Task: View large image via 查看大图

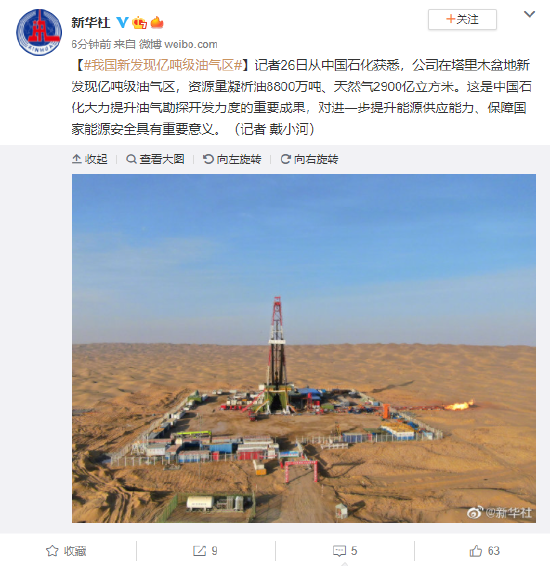Action: [x=155, y=159]
